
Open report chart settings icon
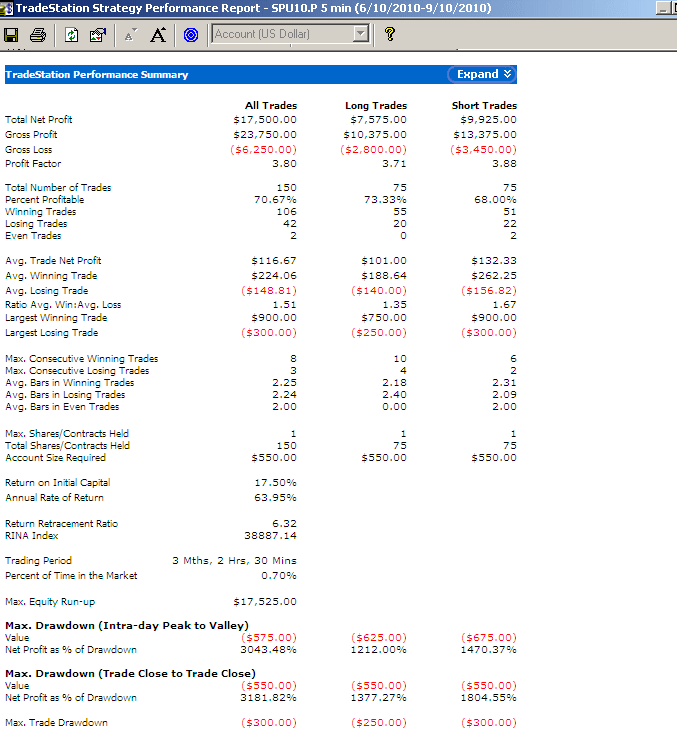point(98,35)
